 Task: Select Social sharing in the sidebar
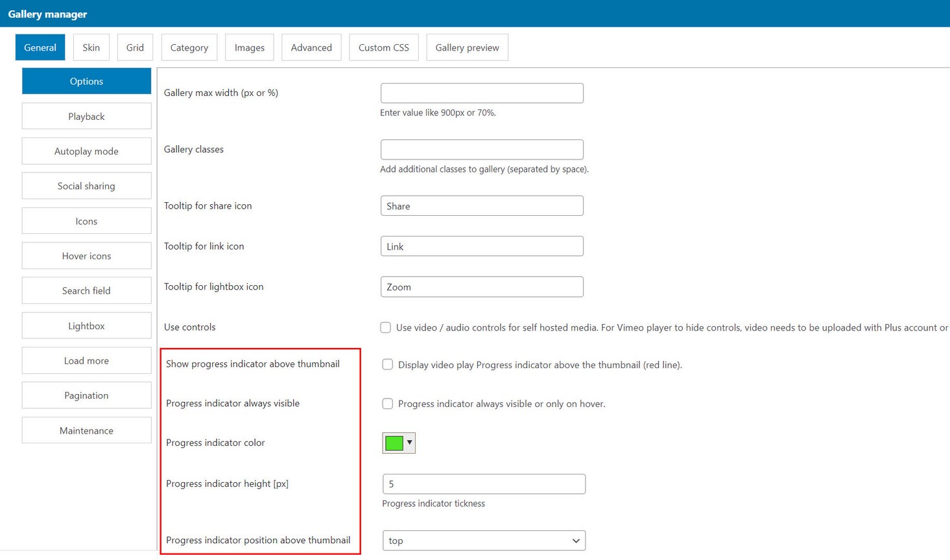86,186
